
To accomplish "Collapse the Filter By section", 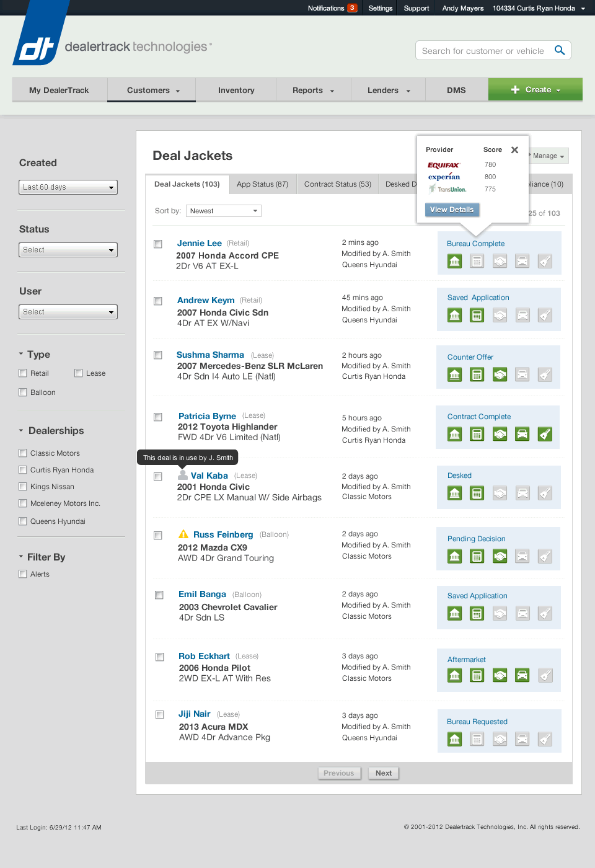I will click(x=21, y=557).
